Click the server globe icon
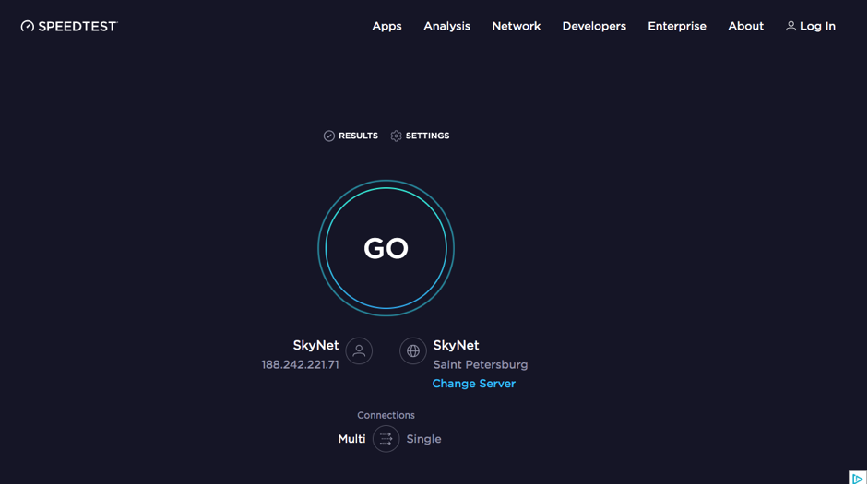 tap(413, 350)
